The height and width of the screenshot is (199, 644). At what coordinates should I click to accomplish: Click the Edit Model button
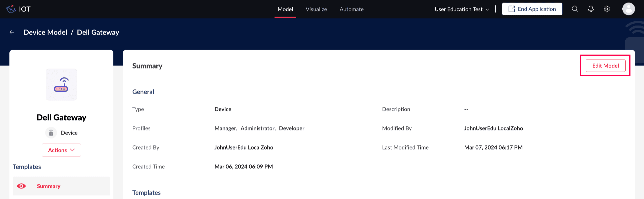coord(605,66)
